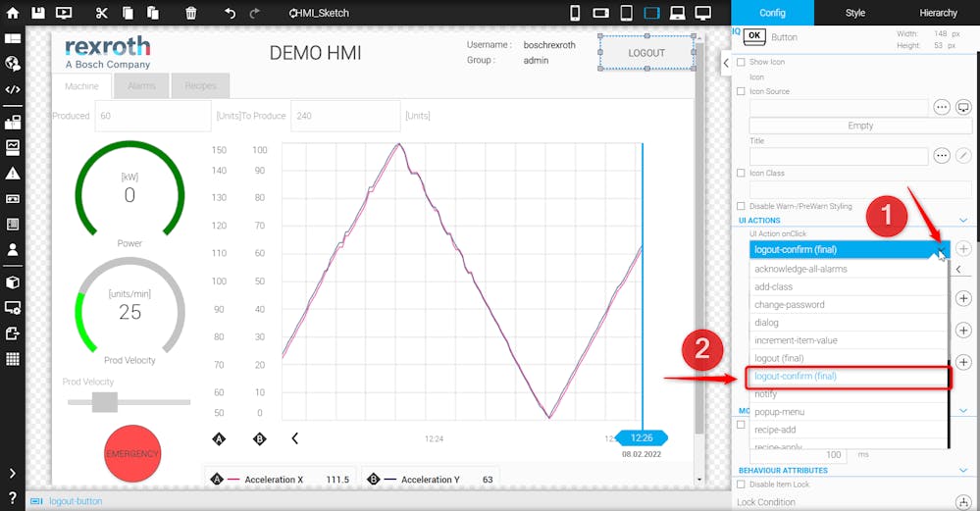980x511 pixels.
Task: Collapse the UI ACTIONS section
Action: click(963, 221)
